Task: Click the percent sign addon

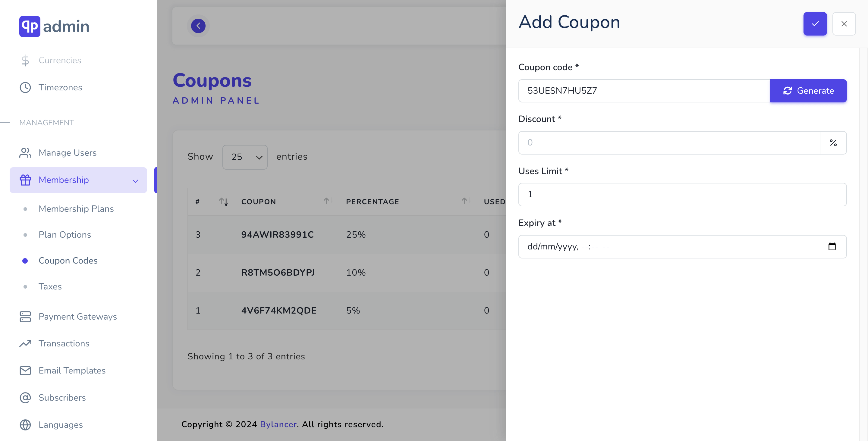Action: point(833,143)
